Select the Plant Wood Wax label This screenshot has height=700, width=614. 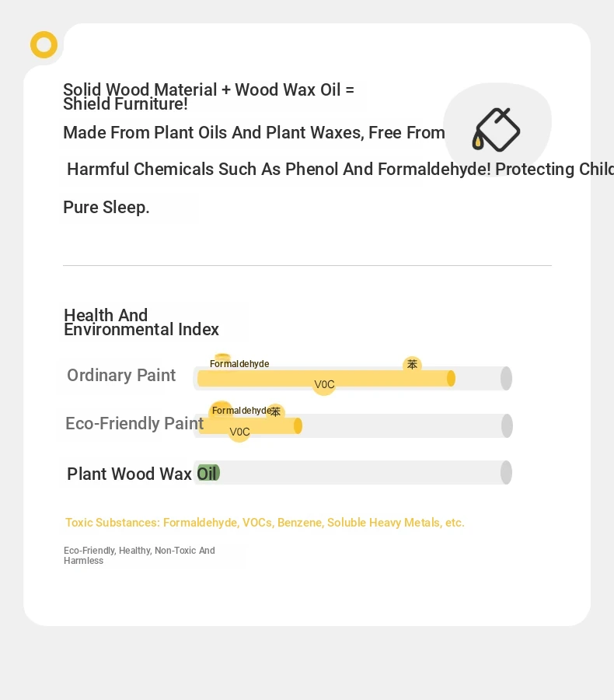(129, 474)
